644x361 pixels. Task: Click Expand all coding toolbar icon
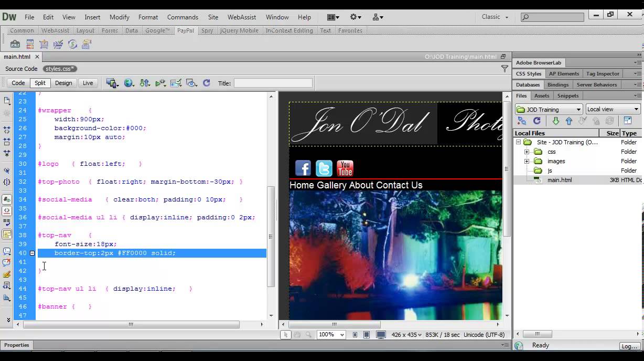pyautogui.click(x=7, y=153)
